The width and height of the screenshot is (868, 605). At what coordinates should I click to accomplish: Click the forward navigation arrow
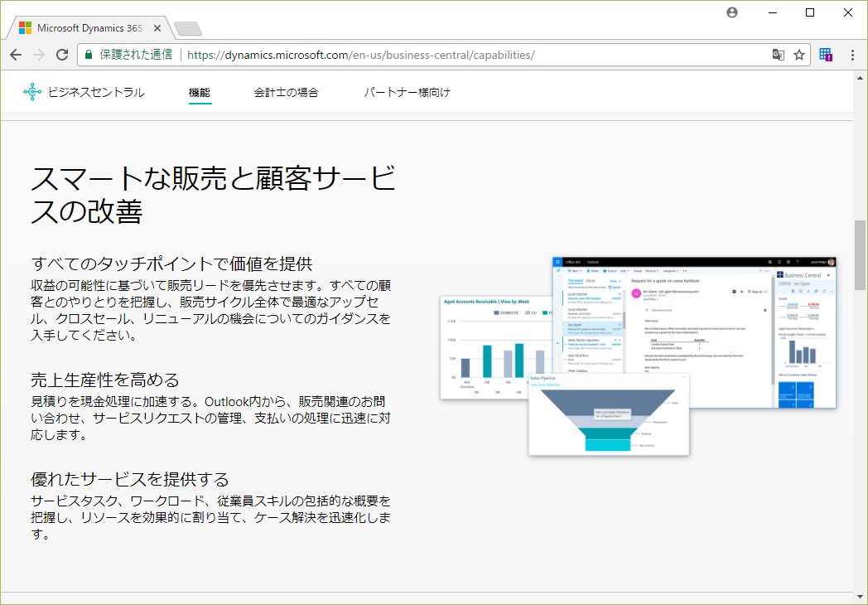(x=39, y=55)
